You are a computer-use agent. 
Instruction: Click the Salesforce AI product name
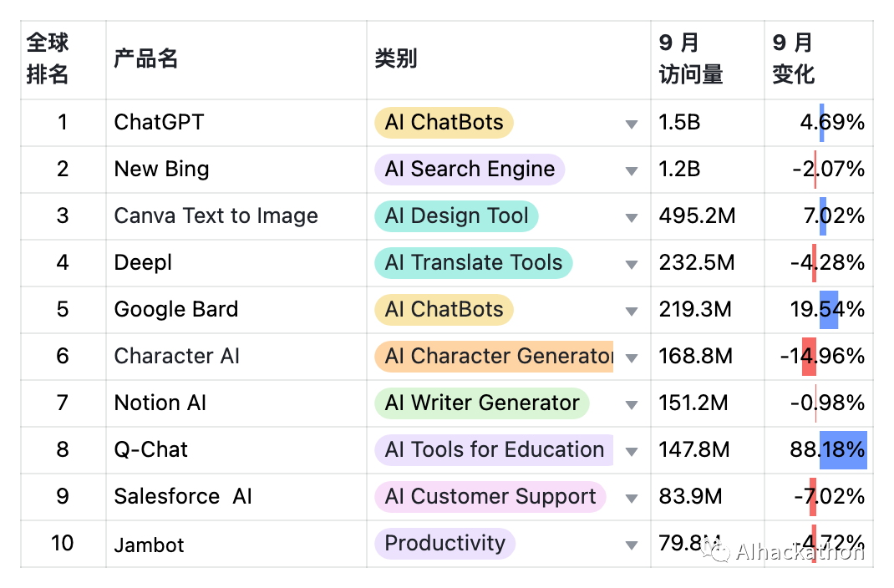point(183,497)
